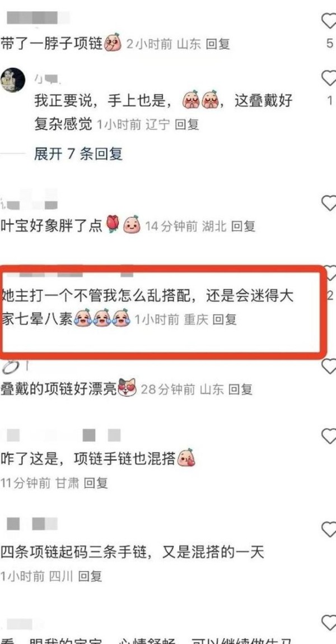Reply to the Chongqing highlighted comment
The width and height of the screenshot is (336, 644).
[225, 319]
